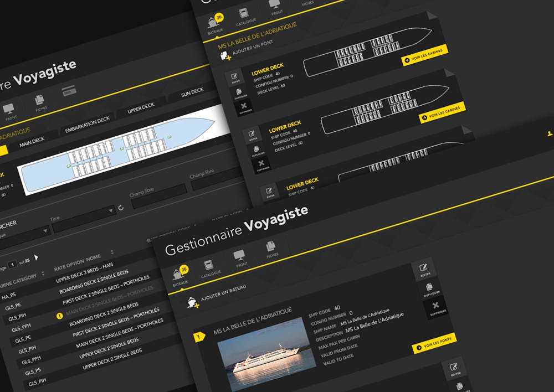Click Editer icon beside the ship details
Viewport: 554px width, 392px height.
pos(423,269)
